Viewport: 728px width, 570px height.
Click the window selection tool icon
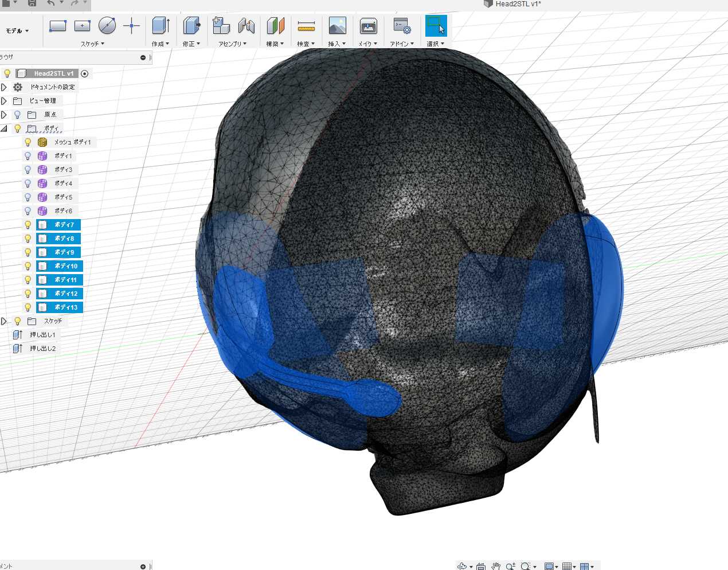tap(436, 26)
